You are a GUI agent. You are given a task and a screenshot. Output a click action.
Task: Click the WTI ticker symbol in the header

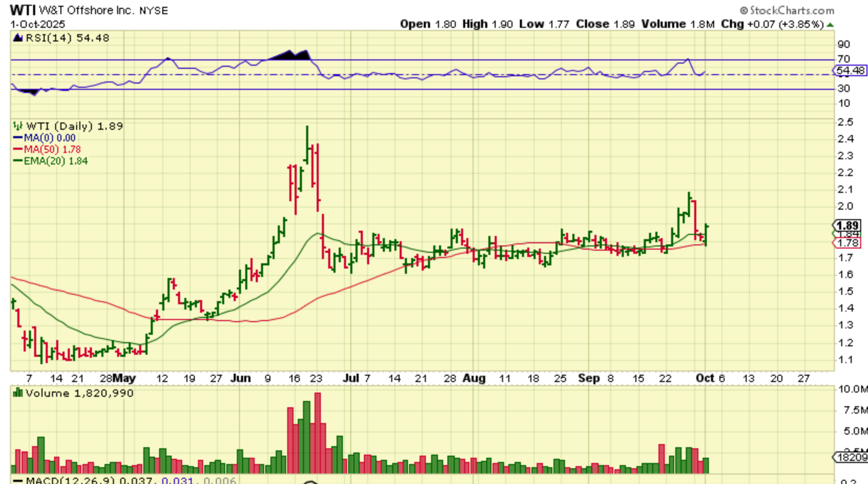(23, 10)
